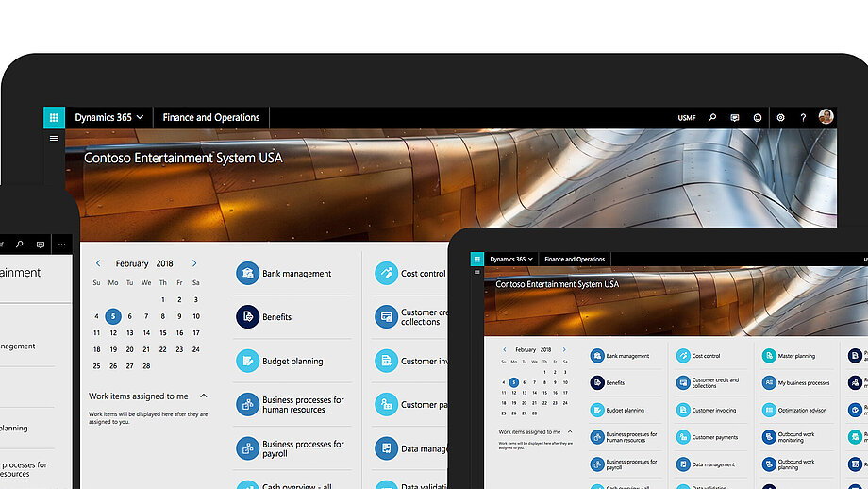
Task: Open Cost control tile on the tablet
Action: click(710, 356)
